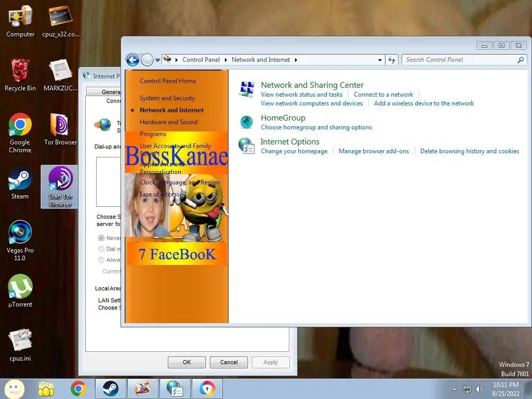532x399 pixels.
Task: Select the µTorrent desktop icon
Action: point(20,291)
